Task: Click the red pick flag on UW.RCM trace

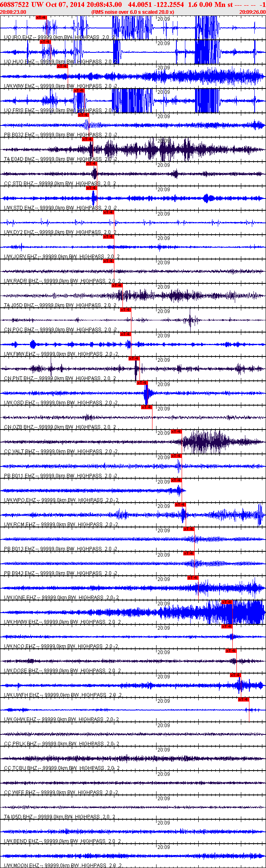Action: pyautogui.click(x=180, y=505)
